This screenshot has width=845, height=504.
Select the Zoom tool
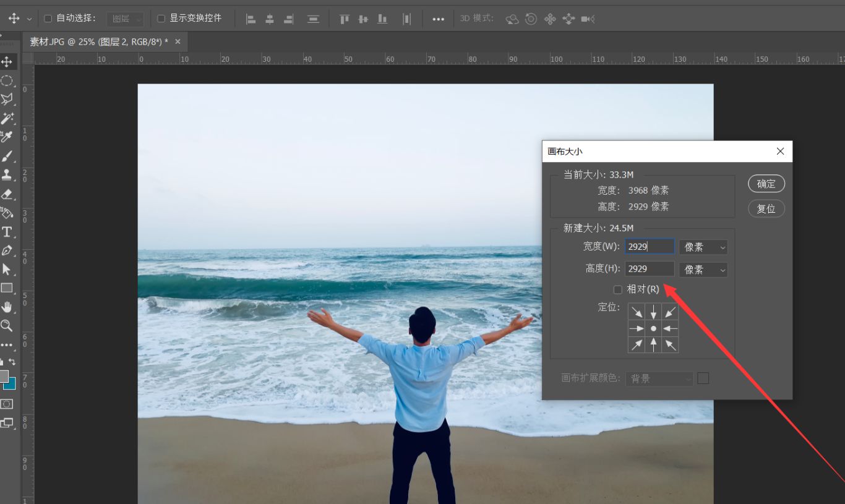[8, 326]
